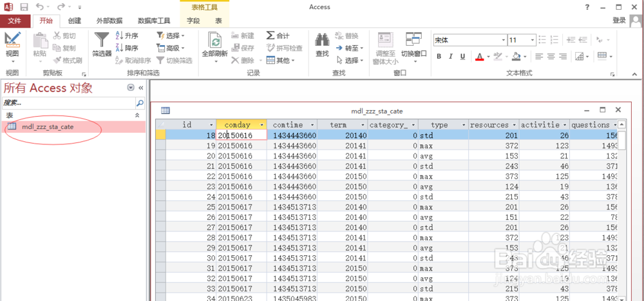Click the 切换窗口 switch windows icon

coord(413,39)
